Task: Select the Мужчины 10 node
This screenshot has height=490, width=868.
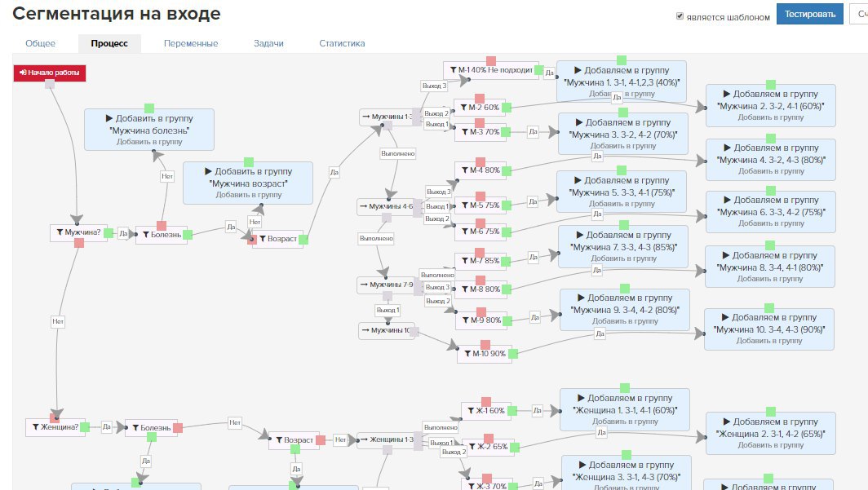Action: (387, 330)
